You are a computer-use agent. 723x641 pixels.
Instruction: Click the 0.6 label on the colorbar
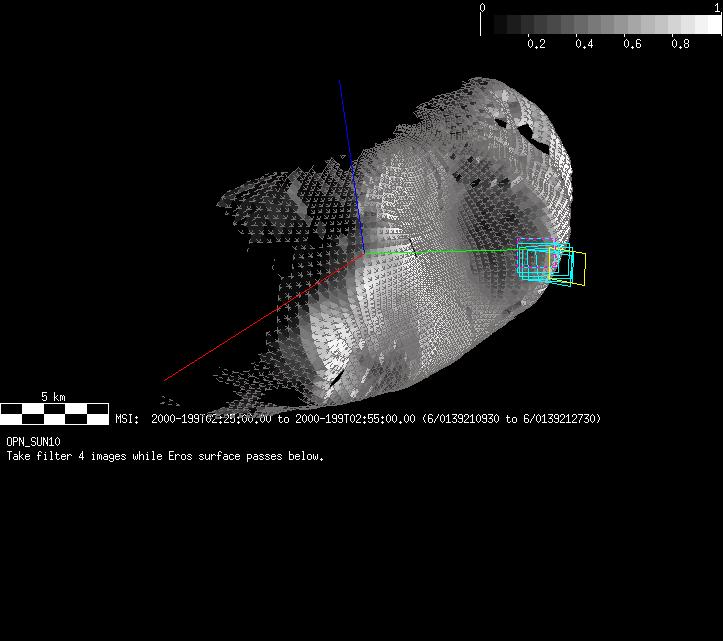(633, 45)
